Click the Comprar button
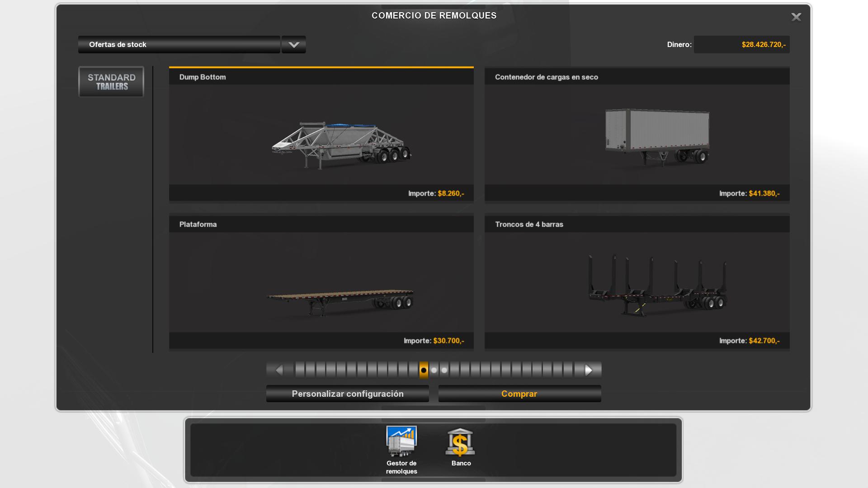This screenshot has width=868, height=488. pyautogui.click(x=519, y=394)
